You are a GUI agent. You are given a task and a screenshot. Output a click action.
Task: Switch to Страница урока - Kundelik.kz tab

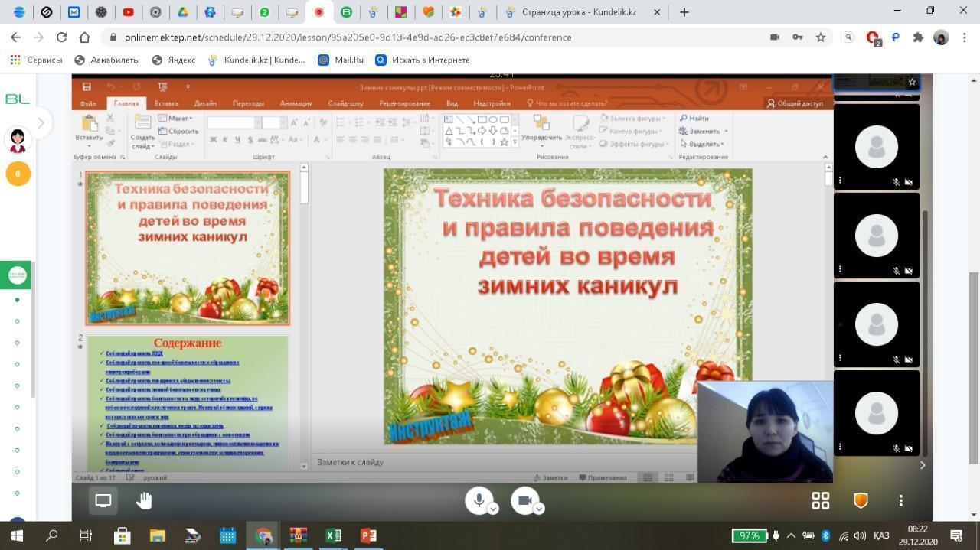pos(578,12)
